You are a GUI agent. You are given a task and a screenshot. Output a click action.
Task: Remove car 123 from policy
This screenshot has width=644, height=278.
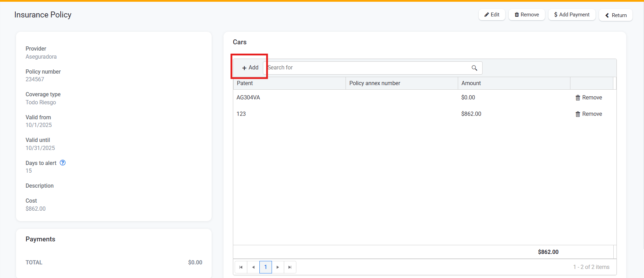589,114
